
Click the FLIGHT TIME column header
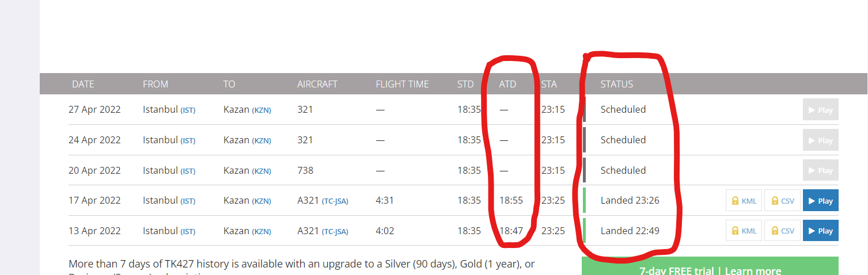[x=402, y=84]
